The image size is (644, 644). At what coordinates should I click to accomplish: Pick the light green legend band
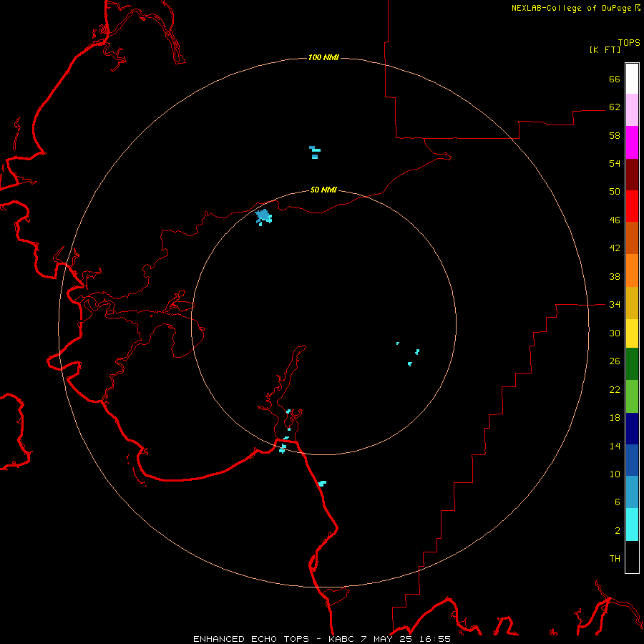pyautogui.click(x=632, y=396)
